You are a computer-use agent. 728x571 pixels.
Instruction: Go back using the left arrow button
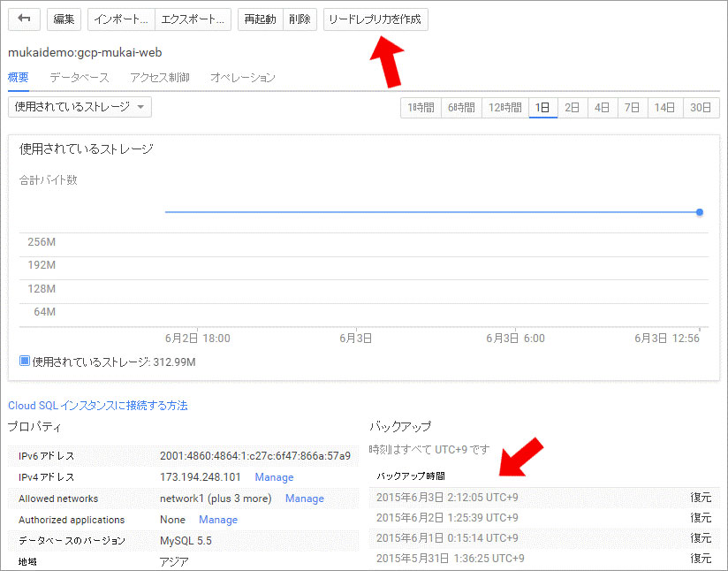point(24,19)
